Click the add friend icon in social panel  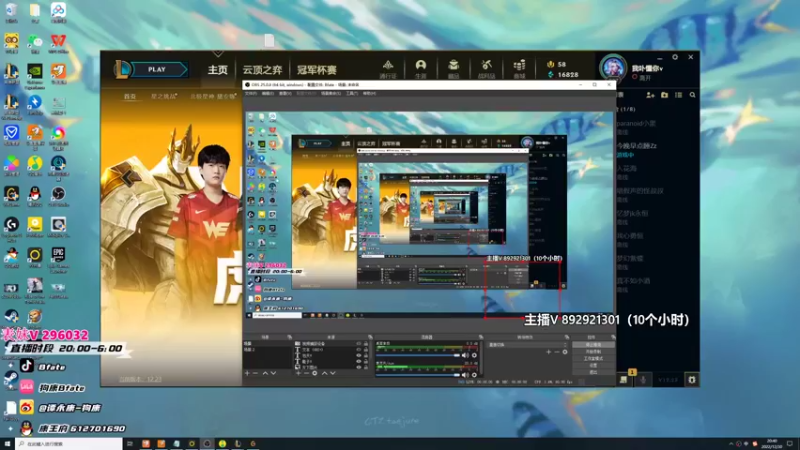[651, 95]
